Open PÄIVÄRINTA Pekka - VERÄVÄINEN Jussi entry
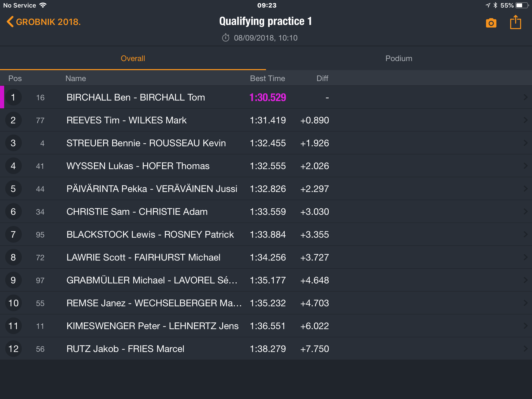 [266, 189]
